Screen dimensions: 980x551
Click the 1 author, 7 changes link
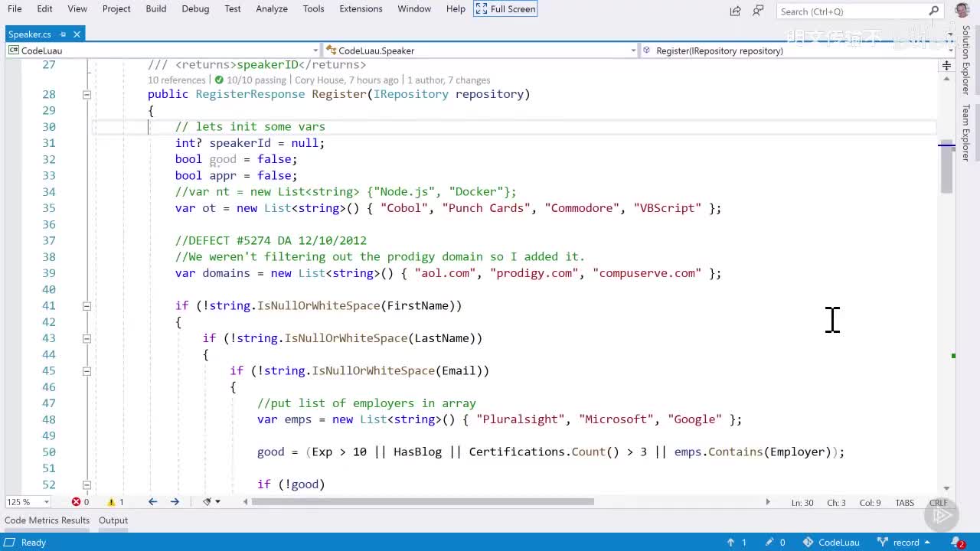(449, 80)
